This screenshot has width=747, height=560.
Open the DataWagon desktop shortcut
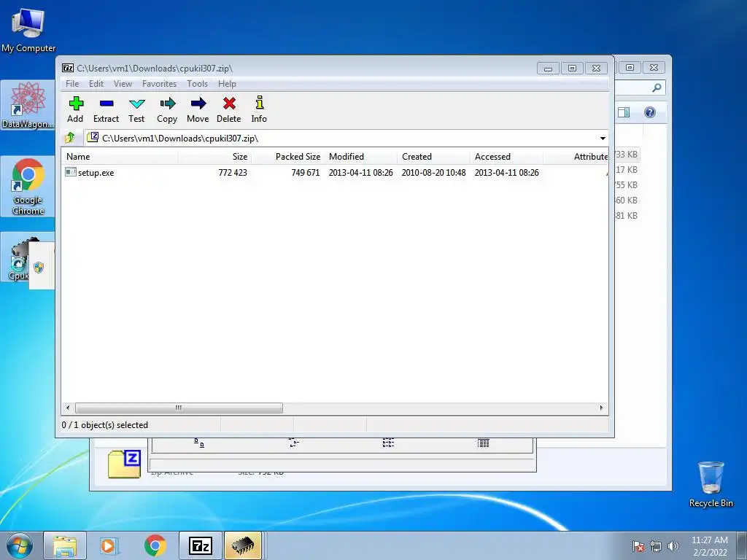pos(28,105)
